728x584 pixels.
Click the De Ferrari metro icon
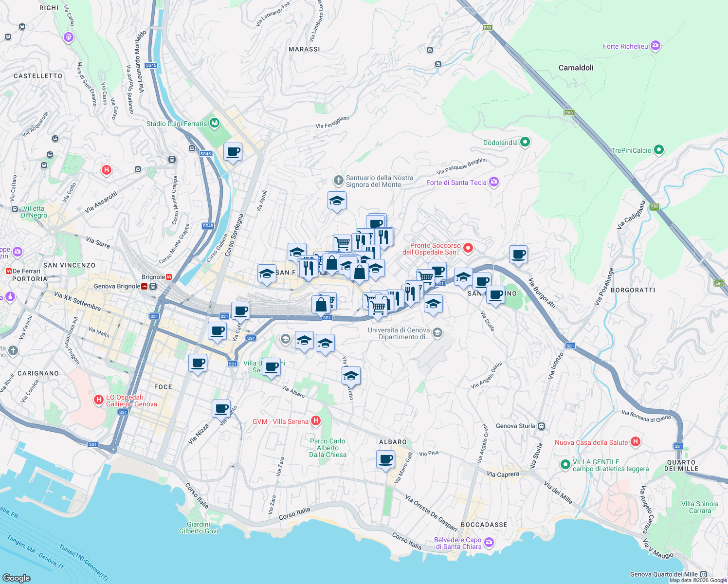pyautogui.click(x=8, y=271)
